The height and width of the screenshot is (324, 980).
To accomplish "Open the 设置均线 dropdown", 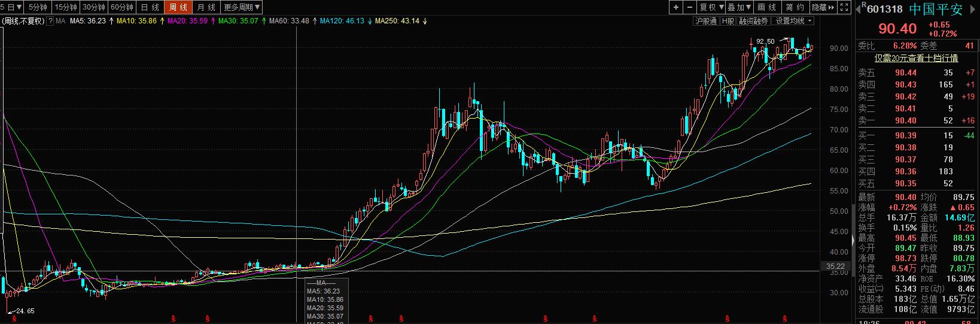I will point(793,21).
